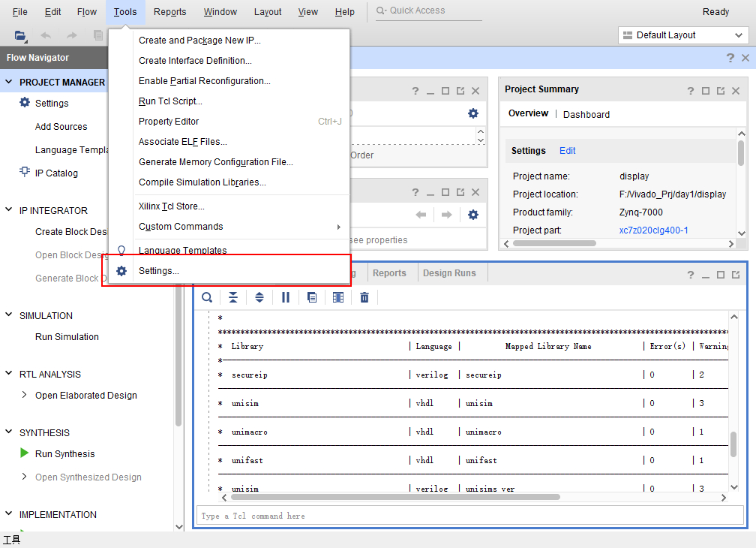The width and height of the screenshot is (756, 548).
Task: Click Run Simulation in Flow Navigator
Action: (67, 337)
